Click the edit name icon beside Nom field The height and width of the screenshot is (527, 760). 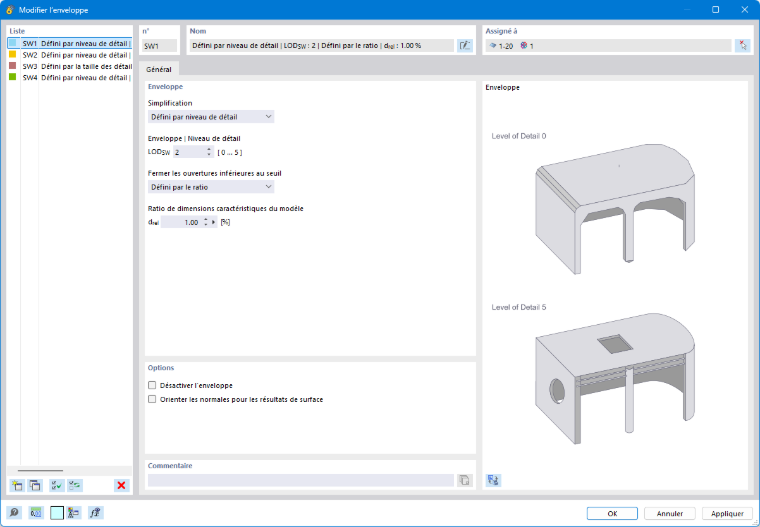pyautogui.click(x=465, y=46)
